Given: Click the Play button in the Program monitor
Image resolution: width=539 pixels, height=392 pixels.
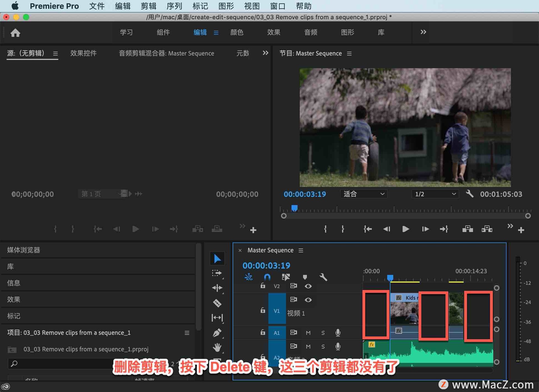Looking at the screenshot, I should [x=405, y=229].
